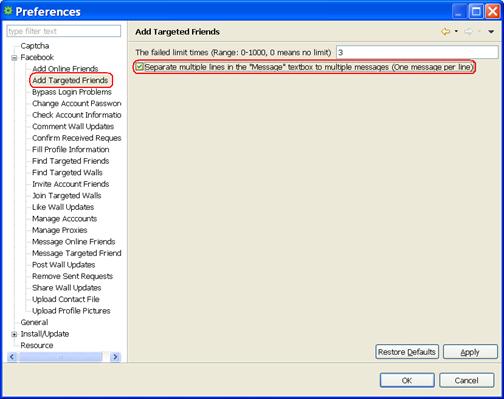Open the back history dropdown arrow
This screenshot has width=504, height=399.
pyautogui.click(x=456, y=31)
